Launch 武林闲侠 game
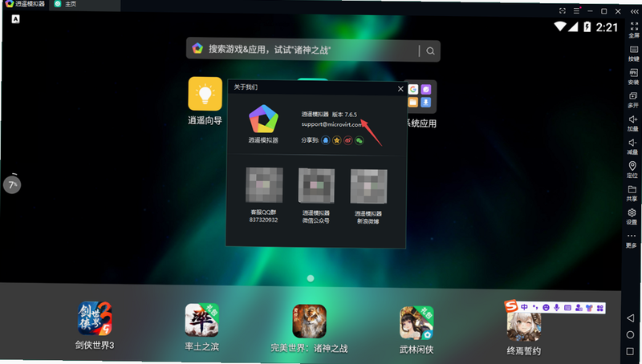 (x=416, y=323)
